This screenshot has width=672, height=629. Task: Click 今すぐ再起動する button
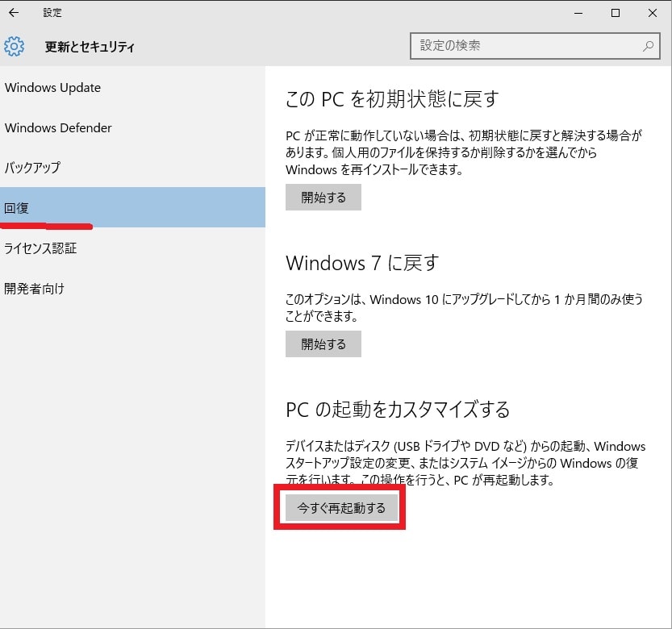(341, 508)
